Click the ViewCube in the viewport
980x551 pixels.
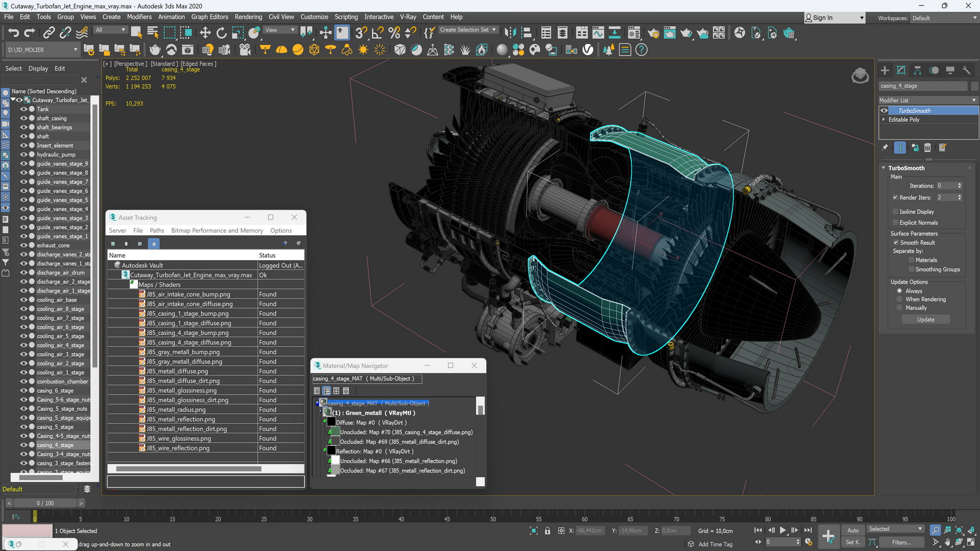pos(860,76)
